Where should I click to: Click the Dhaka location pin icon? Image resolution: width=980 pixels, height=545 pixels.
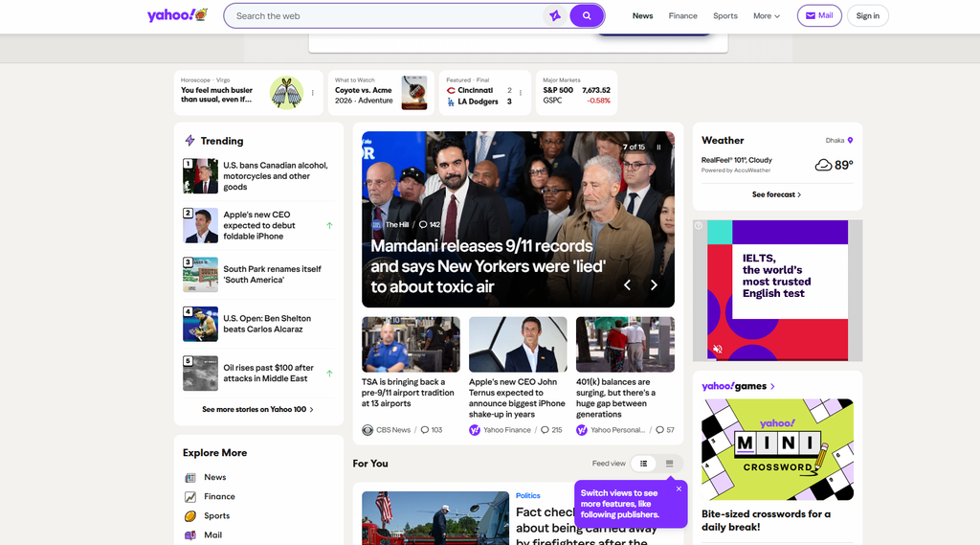tap(850, 140)
